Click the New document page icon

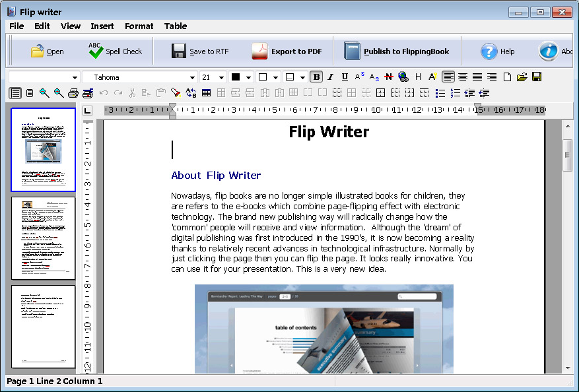(x=507, y=77)
